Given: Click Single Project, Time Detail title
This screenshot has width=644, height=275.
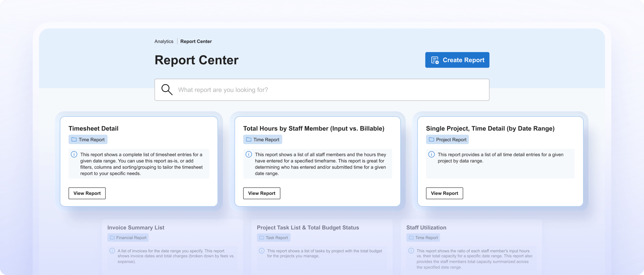Looking at the screenshot, I should pos(490,128).
